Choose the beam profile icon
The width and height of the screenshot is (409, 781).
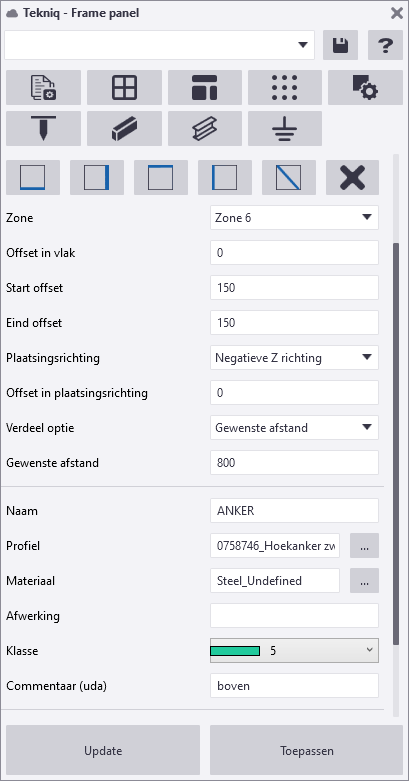tap(125, 129)
